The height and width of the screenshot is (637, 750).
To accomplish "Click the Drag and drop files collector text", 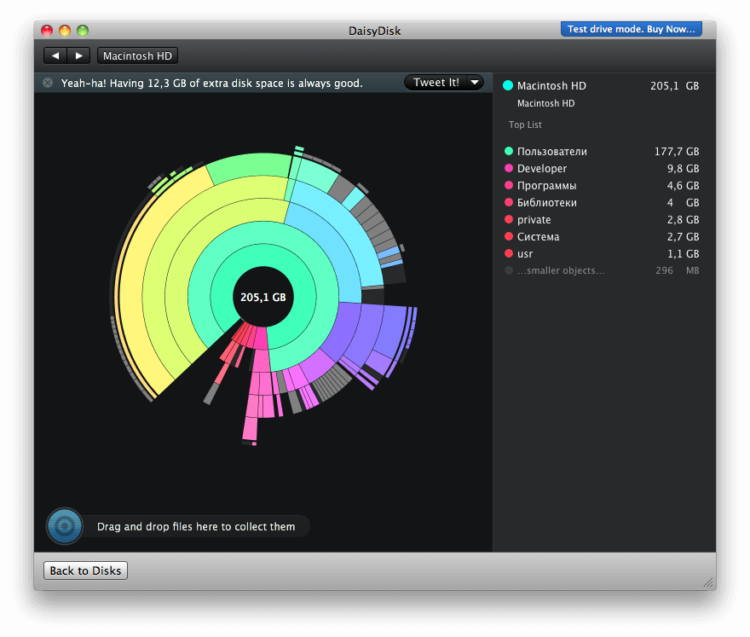I will pyautogui.click(x=196, y=527).
